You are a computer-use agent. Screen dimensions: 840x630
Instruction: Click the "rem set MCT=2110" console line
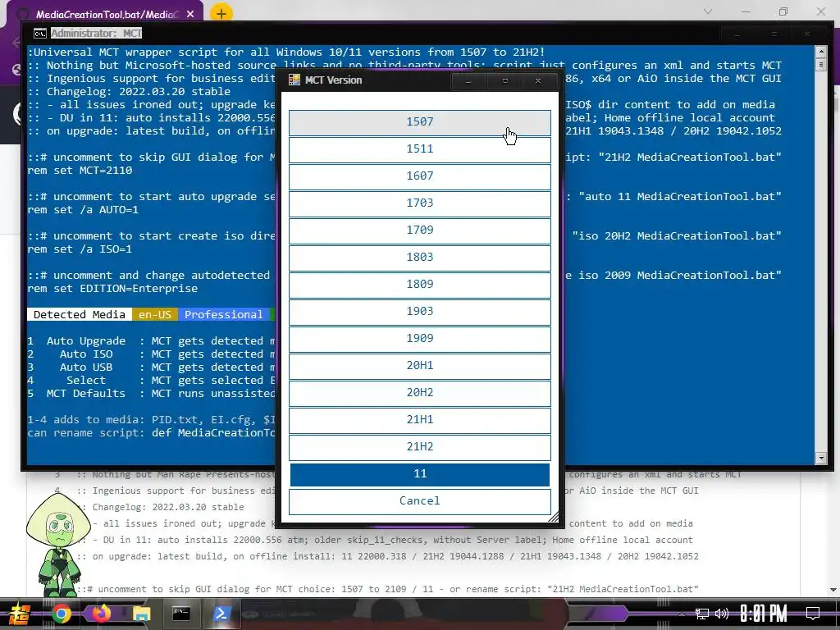click(x=80, y=171)
